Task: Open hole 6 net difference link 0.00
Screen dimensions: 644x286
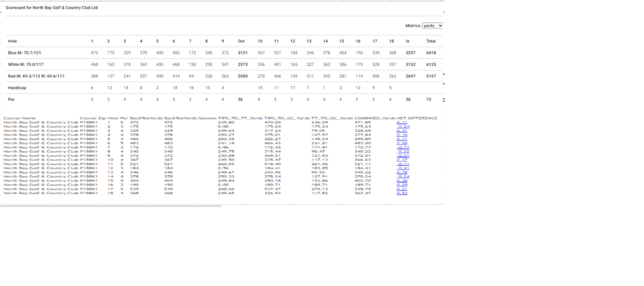Action: click(402, 143)
